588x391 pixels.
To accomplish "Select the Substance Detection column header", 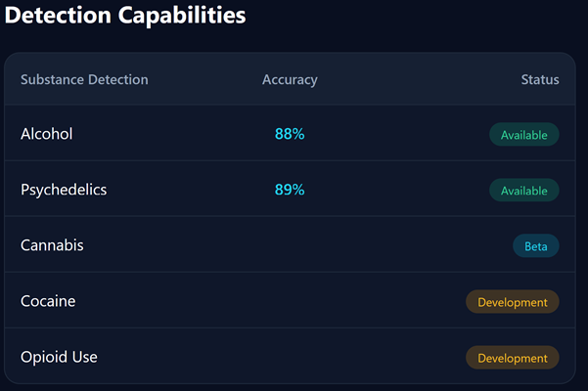I will pyautogui.click(x=84, y=79).
